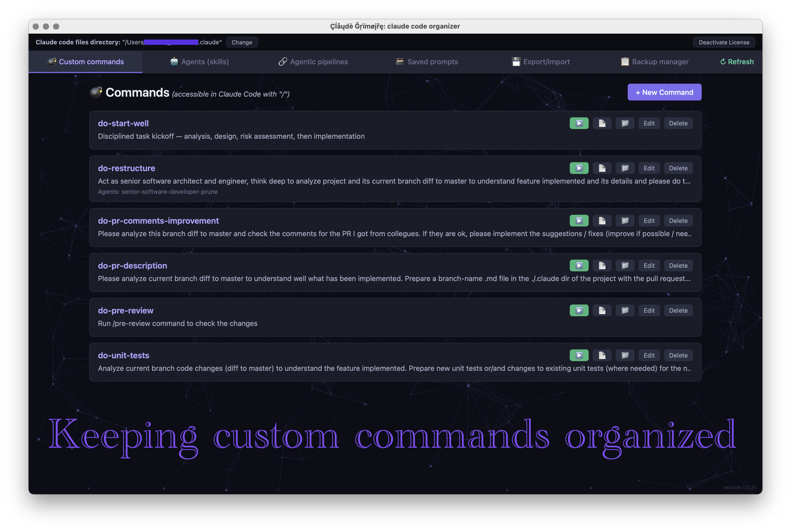This screenshot has height=532, width=791.
Task: Click file icon for do-pre-review
Action: [602, 310]
